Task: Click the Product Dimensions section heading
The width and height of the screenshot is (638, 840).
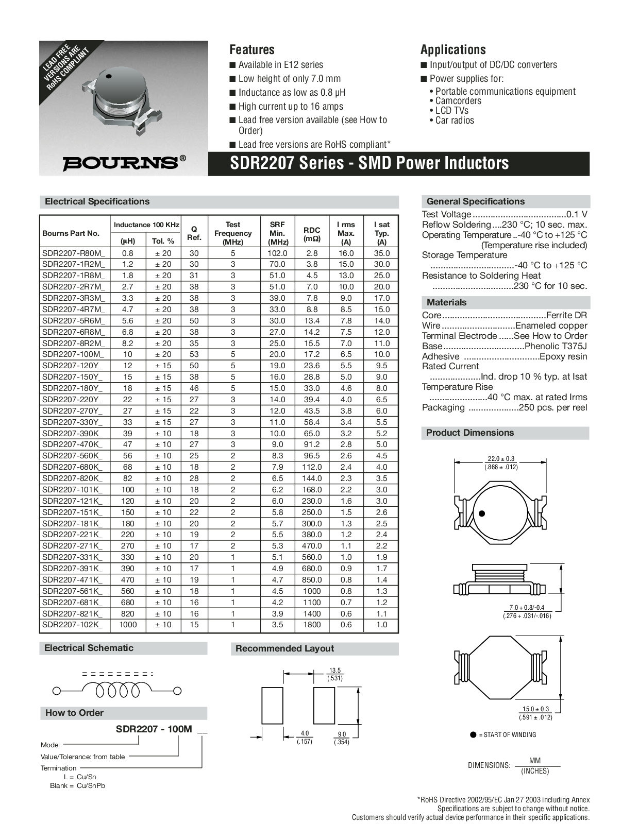Action: [x=470, y=433]
